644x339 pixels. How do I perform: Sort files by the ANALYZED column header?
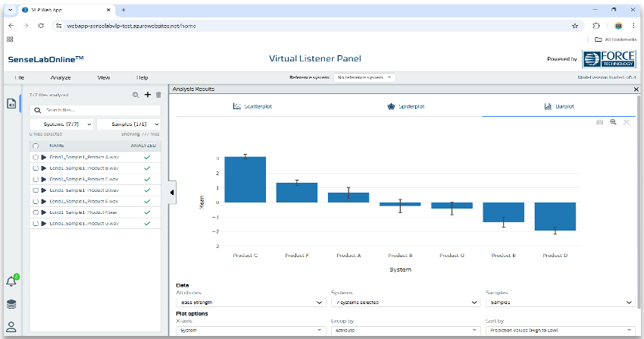[143, 146]
